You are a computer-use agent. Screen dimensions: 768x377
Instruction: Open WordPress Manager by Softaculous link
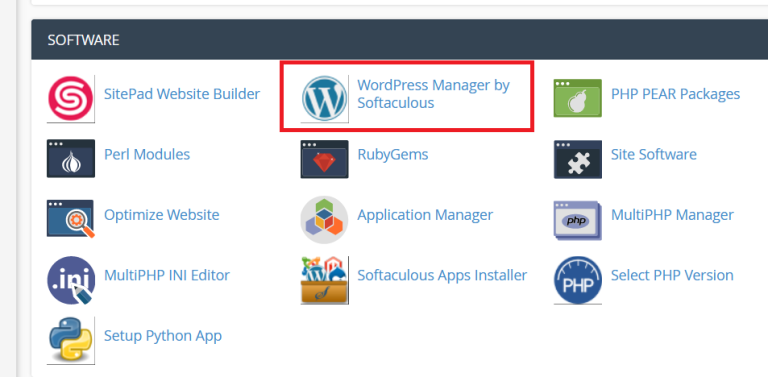(x=433, y=94)
